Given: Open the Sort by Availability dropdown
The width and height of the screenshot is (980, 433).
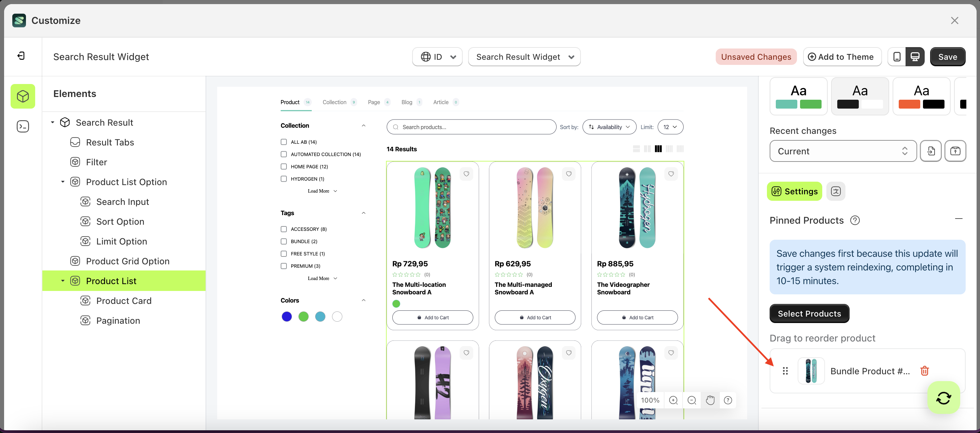Looking at the screenshot, I should 609,127.
